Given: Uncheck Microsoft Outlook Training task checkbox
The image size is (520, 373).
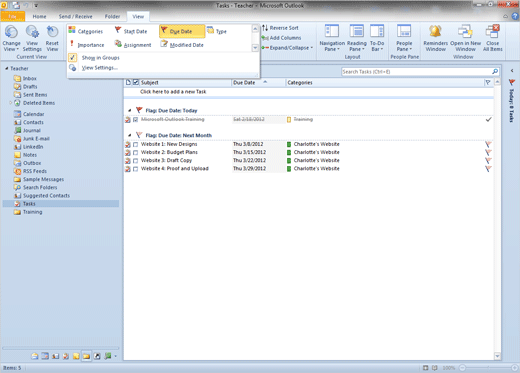Looking at the screenshot, I should 135,119.
